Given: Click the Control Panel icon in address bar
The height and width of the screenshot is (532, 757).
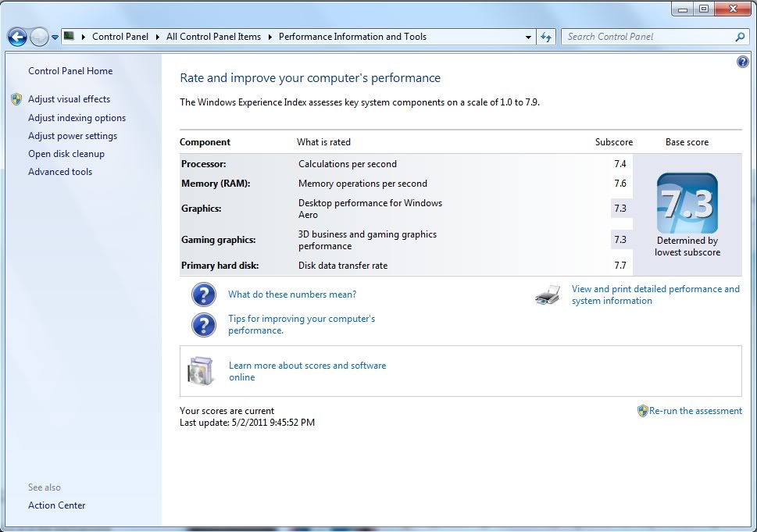Looking at the screenshot, I should pyautogui.click(x=69, y=36).
